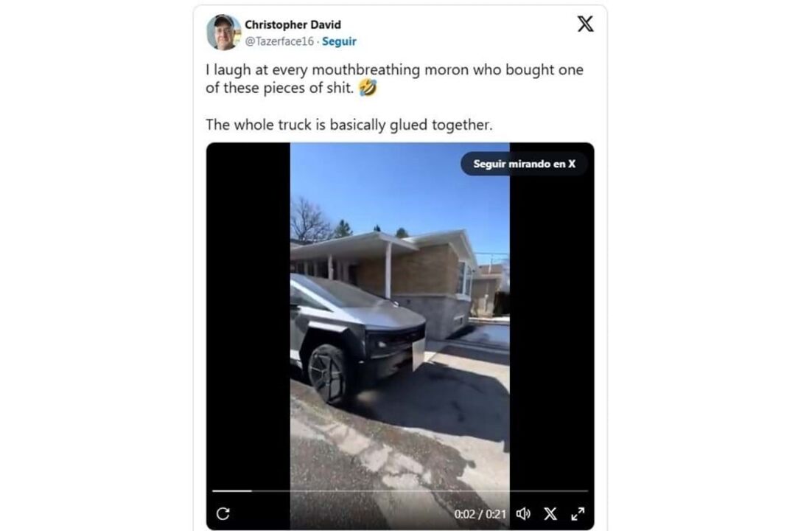The image size is (812, 531).
Task: Open the X logo at the tweet corner
Action: [x=585, y=24]
